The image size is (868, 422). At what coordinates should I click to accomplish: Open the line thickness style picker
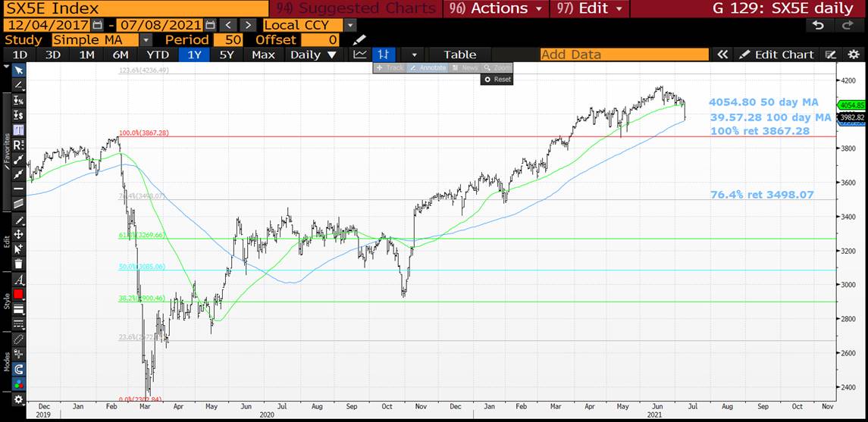tap(18, 308)
